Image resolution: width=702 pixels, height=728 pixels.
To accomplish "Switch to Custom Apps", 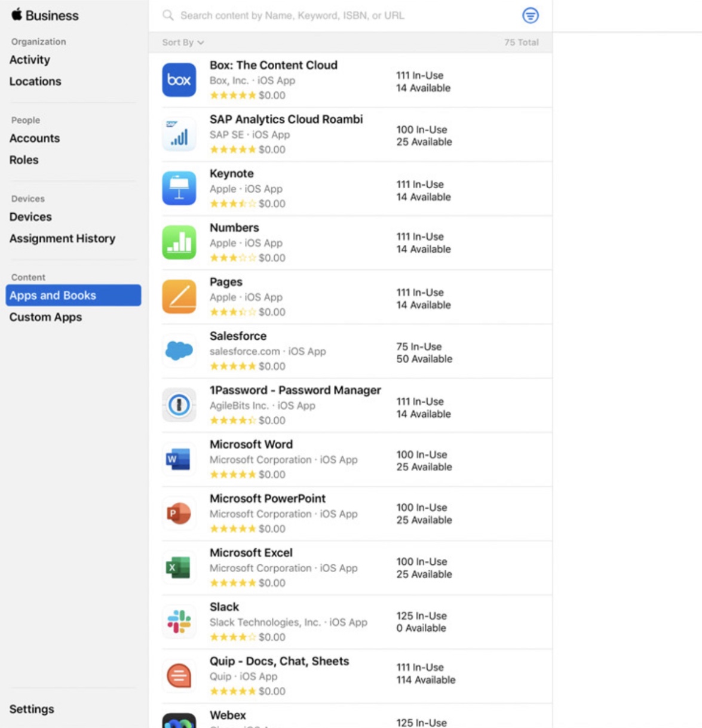I will pos(45,317).
